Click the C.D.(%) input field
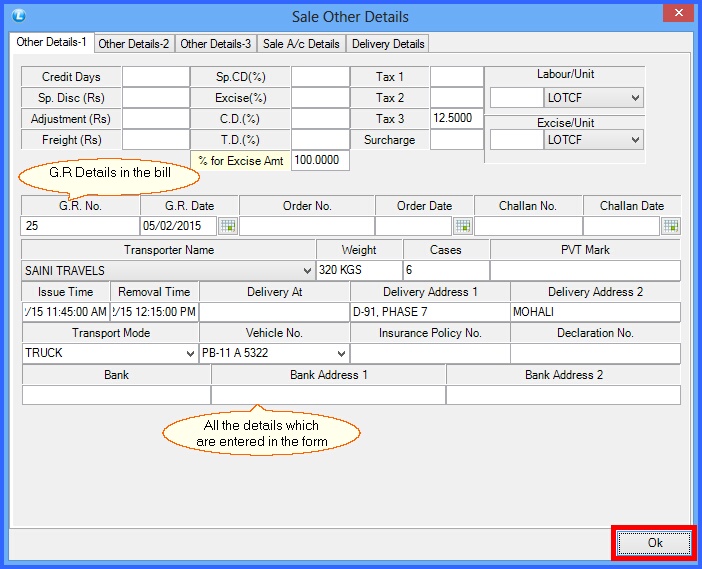The width and height of the screenshot is (702, 569). tap(320, 119)
